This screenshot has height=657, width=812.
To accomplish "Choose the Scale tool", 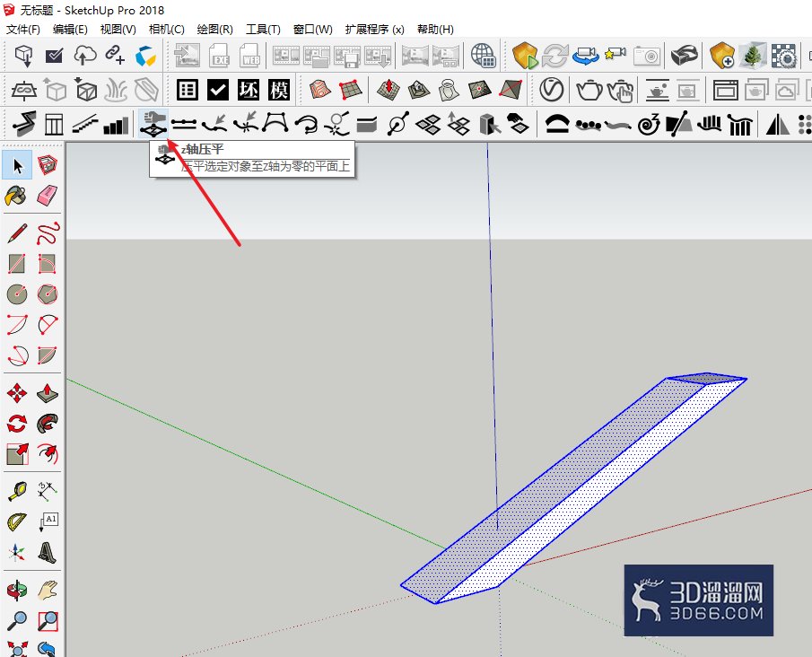I will (x=16, y=454).
